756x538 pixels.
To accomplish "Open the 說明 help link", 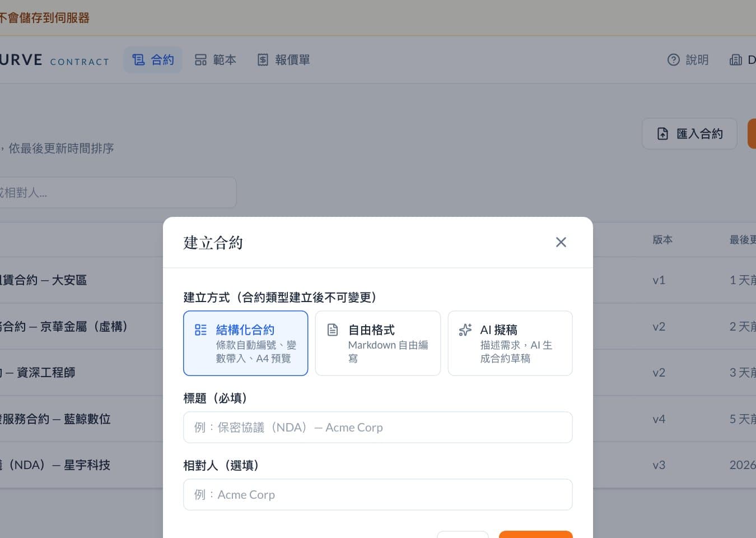I will (688, 59).
